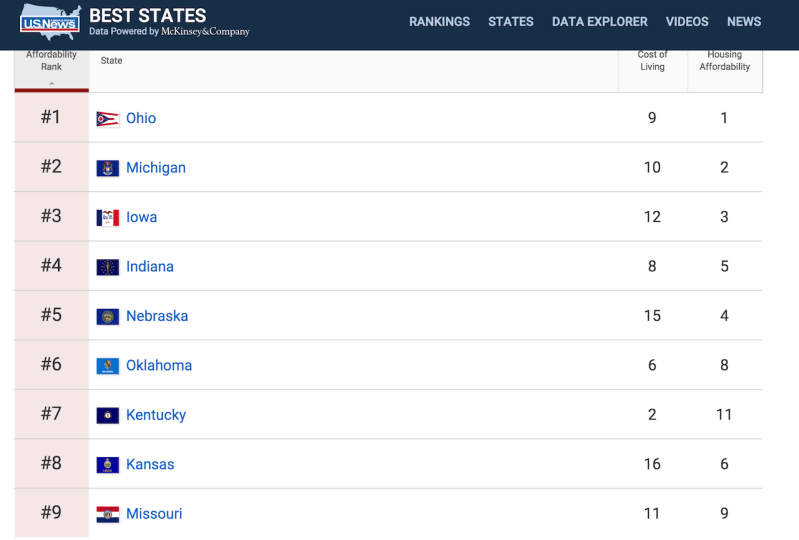Viewport: 799px width, 540px height.
Task: Click the Indiana state flag icon
Action: [x=108, y=267]
